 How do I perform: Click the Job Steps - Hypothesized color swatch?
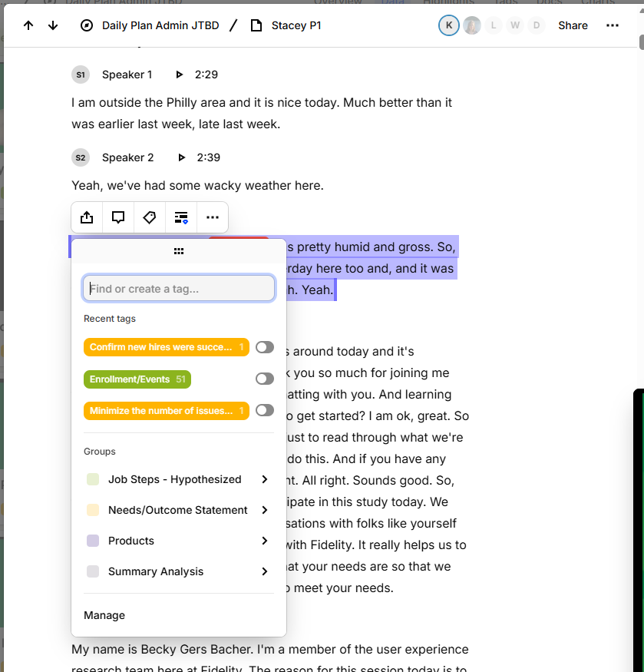click(x=93, y=479)
